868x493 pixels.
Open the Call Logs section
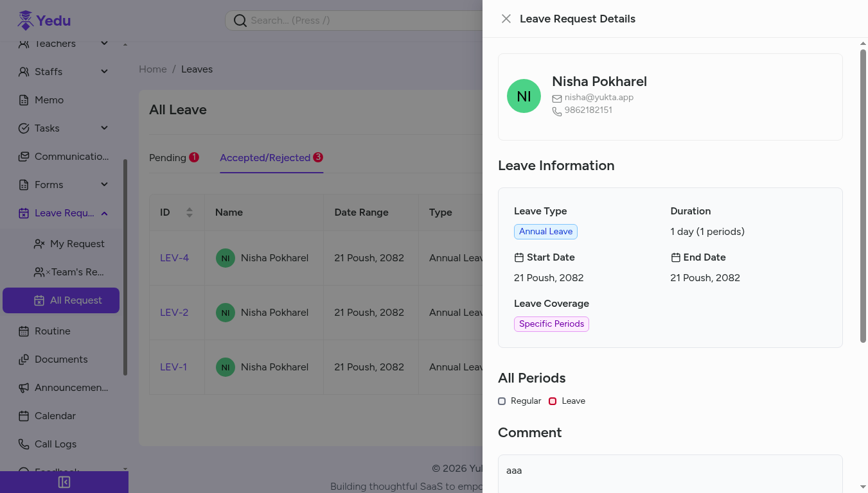pyautogui.click(x=55, y=444)
